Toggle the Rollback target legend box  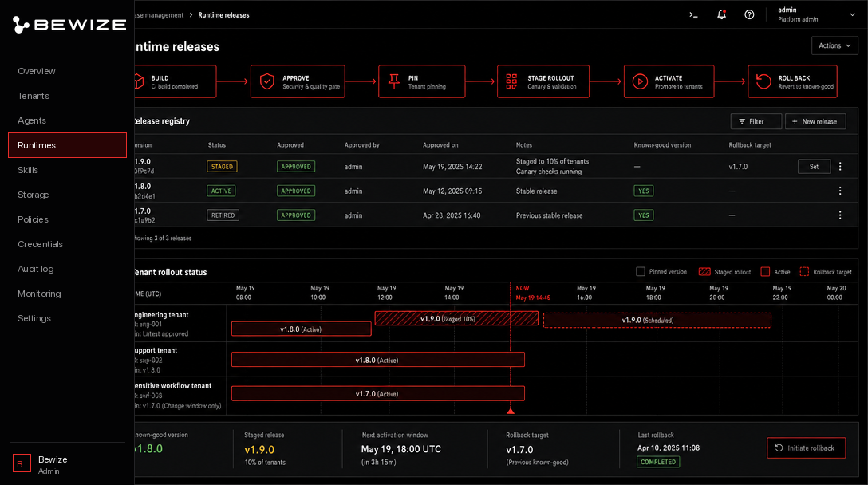804,271
